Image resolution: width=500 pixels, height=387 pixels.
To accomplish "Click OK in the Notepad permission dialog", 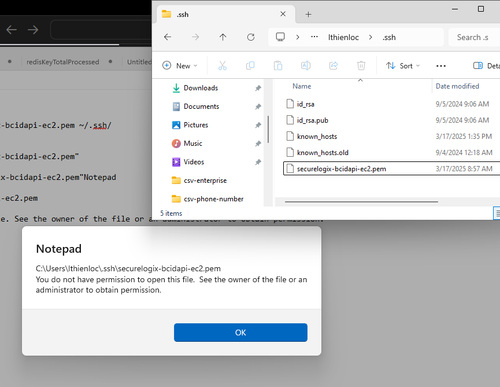I will [240, 332].
